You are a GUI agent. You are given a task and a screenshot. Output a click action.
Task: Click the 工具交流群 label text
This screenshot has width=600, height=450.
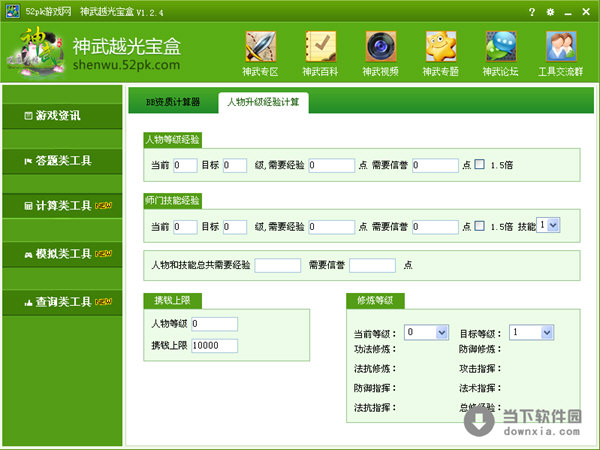(x=561, y=72)
